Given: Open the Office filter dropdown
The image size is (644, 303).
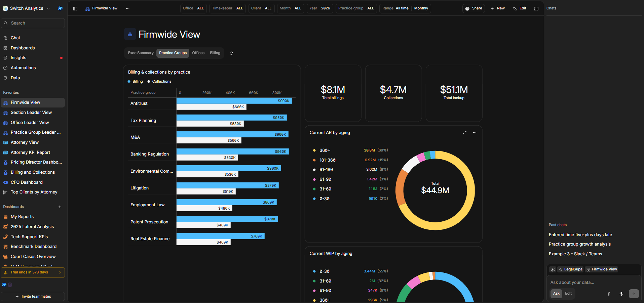Looking at the screenshot, I should (x=193, y=8).
